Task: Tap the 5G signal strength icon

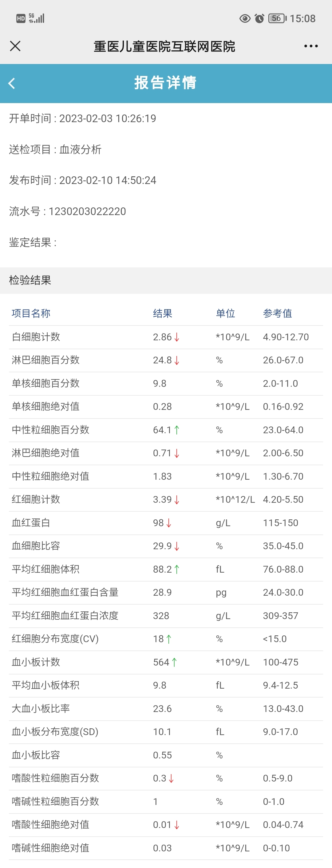Action: (36, 18)
